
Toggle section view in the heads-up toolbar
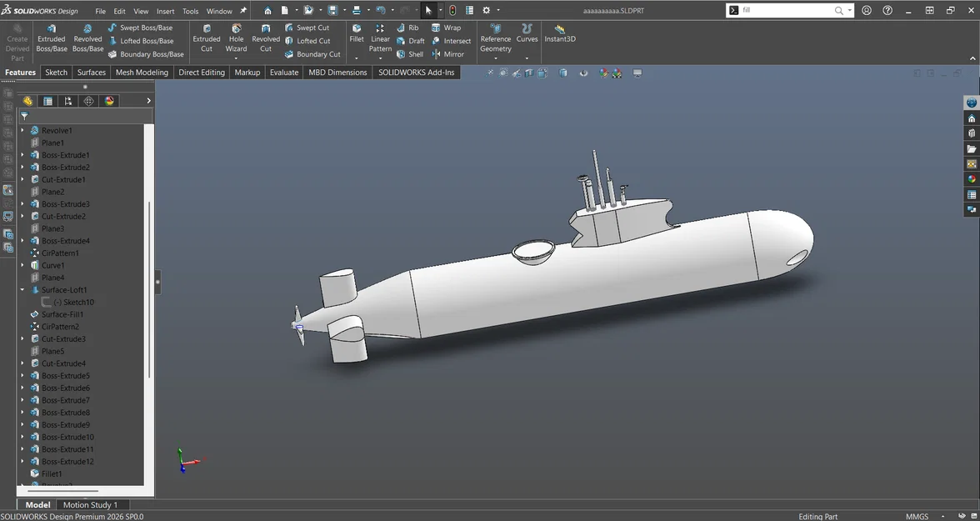click(529, 73)
